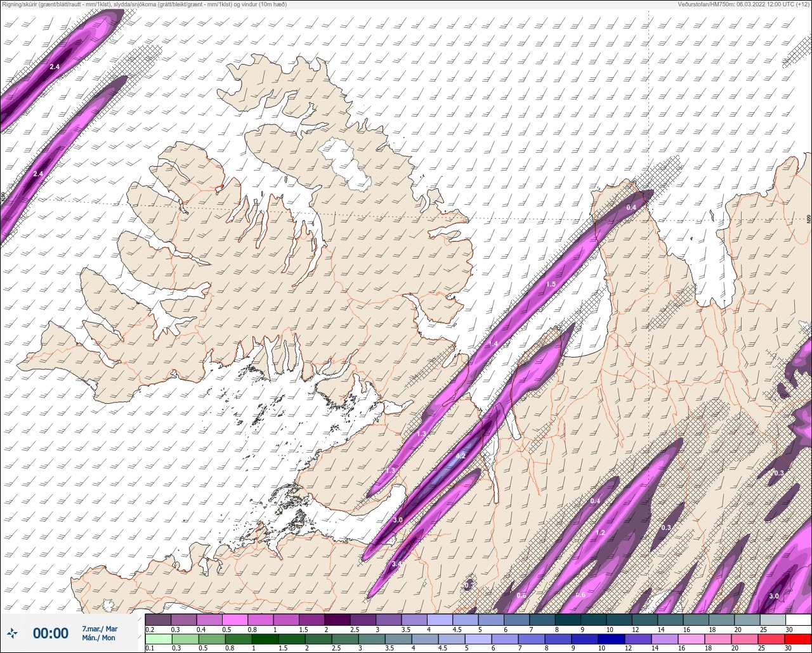Pick the dark teal top-row swatch labeled 8

(x=568, y=619)
